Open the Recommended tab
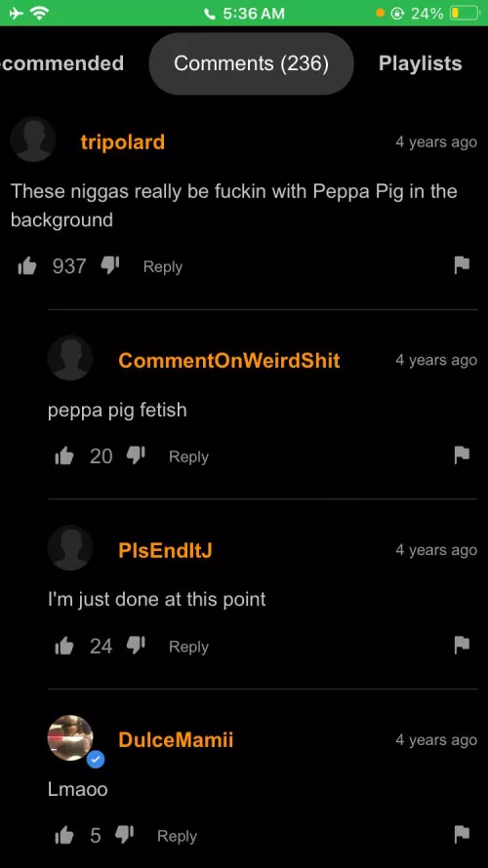Viewport: 488px width, 868px height. click(62, 63)
